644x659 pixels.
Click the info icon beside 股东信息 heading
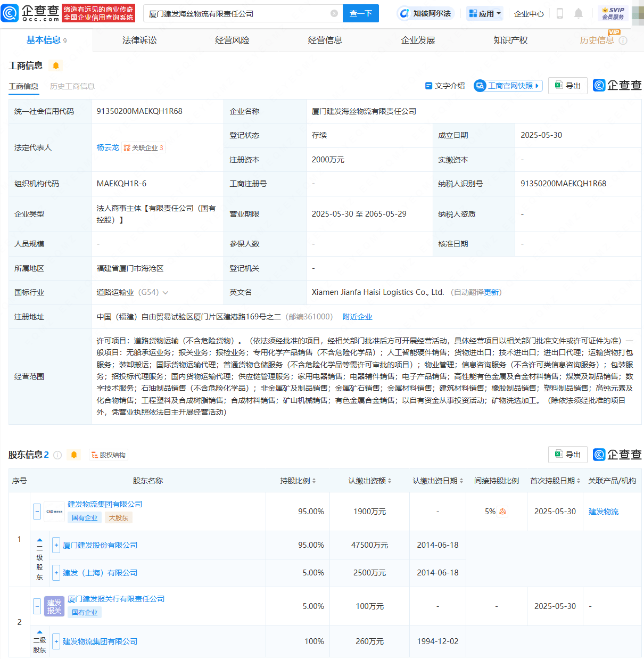coord(57,455)
